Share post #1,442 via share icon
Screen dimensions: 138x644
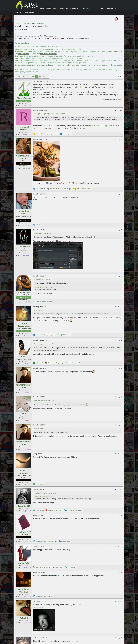coord(115,110)
